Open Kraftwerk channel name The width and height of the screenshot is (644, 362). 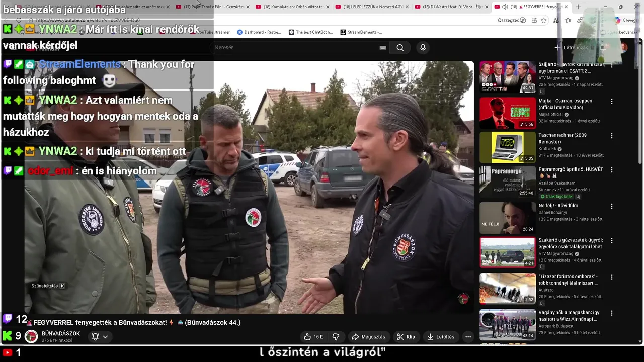[547, 149]
